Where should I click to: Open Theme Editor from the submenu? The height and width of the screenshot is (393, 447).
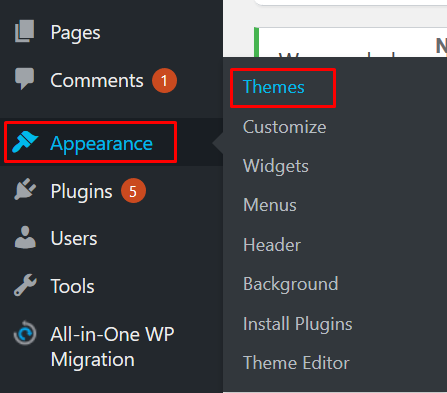tap(296, 363)
